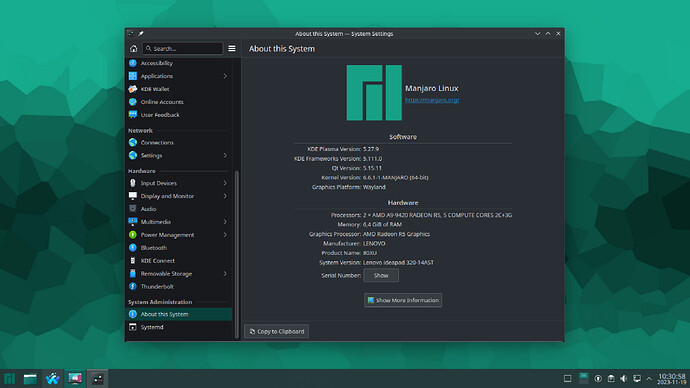The image size is (690, 388).
Task: Click Show More Information button
Action: click(x=403, y=300)
